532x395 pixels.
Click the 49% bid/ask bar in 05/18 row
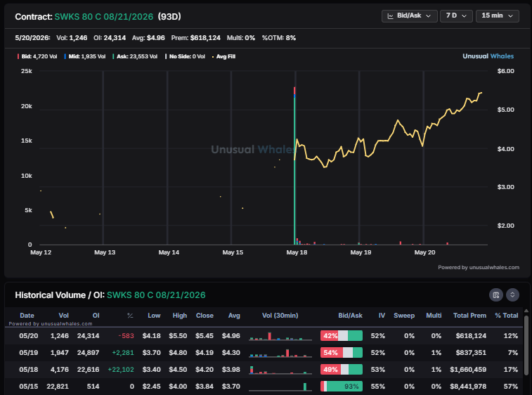click(x=342, y=369)
